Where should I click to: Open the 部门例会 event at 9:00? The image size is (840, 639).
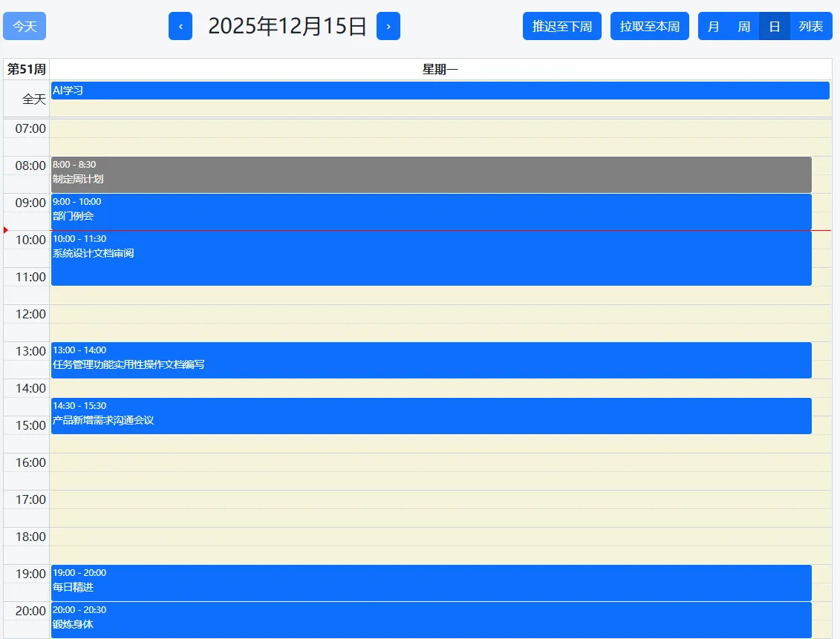pyautogui.click(x=431, y=212)
